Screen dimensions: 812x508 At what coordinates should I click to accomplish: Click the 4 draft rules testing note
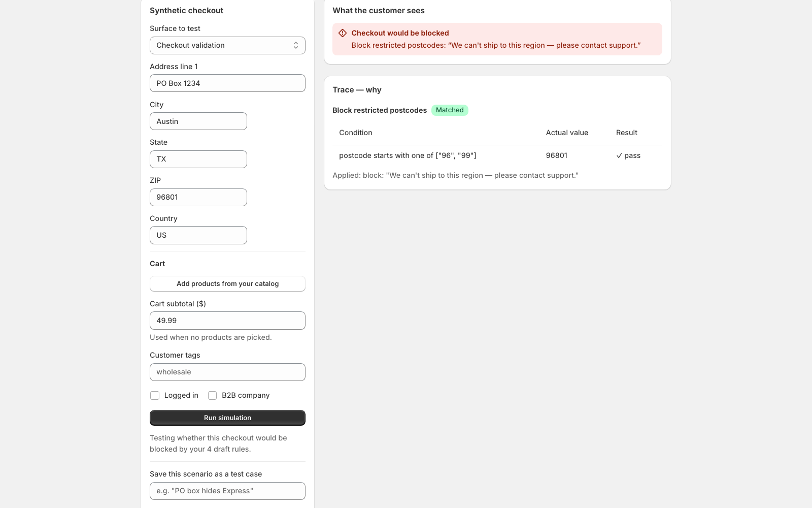pos(218,443)
